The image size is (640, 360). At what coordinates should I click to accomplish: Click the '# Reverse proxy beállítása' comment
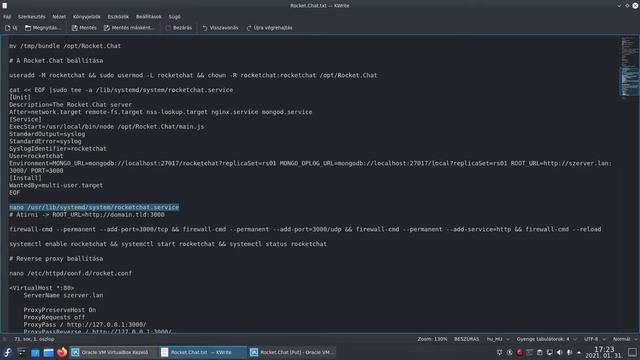(56, 259)
